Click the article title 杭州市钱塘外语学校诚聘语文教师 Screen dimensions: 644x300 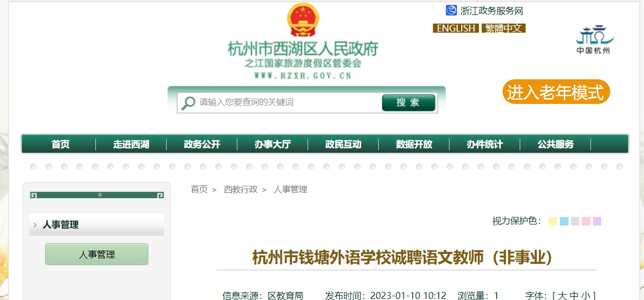click(406, 258)
